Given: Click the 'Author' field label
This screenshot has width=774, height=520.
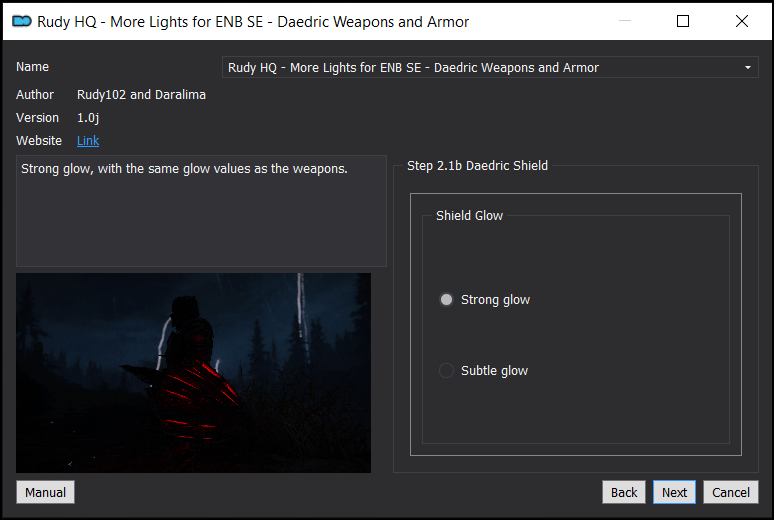Looking at the screenshot, I should coord(35,95).
